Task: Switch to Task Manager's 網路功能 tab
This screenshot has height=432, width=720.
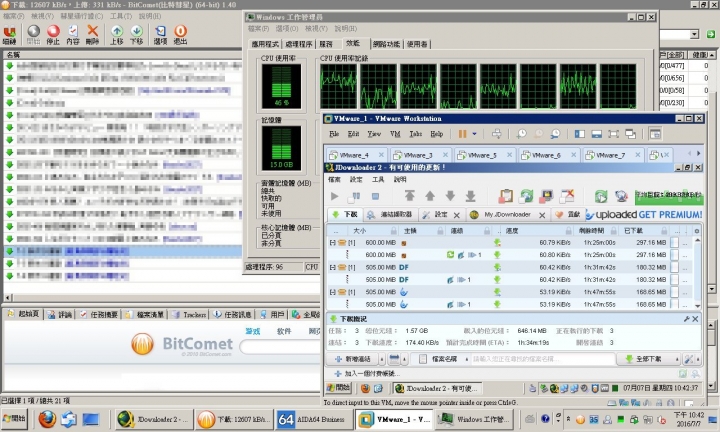Action: [387, 44]
